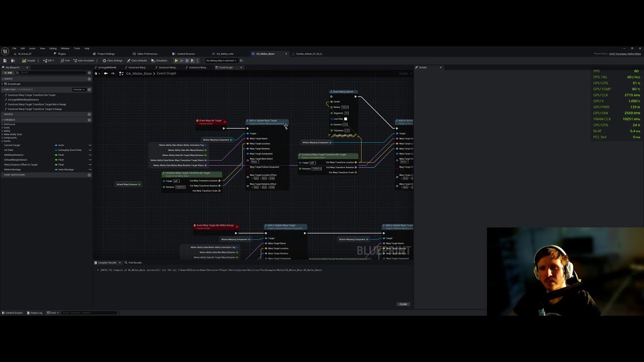Switch to the Project Settings tab
The image size is (644, 362).
(104, 54)
